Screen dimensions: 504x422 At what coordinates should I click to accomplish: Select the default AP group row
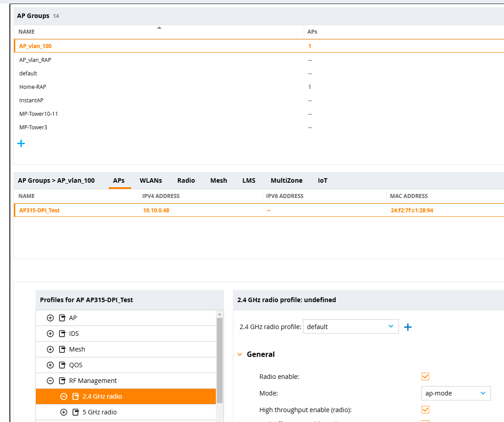pyautogui.click(x=259, y=73)
